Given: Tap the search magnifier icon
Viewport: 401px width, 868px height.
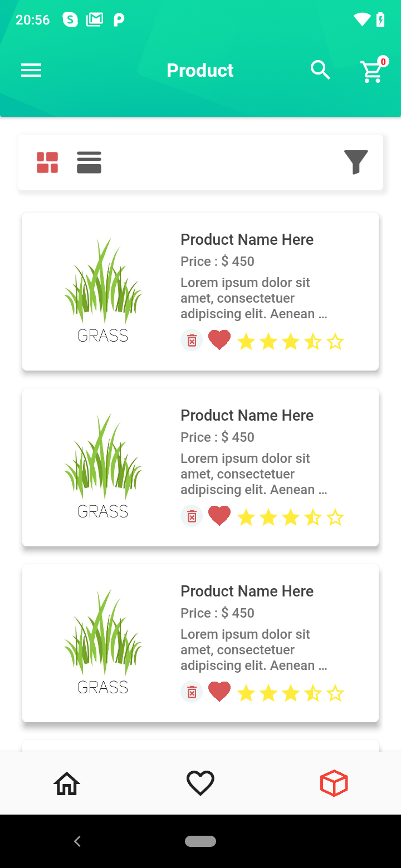Looking at the screenshot, I should pos(320,71).
